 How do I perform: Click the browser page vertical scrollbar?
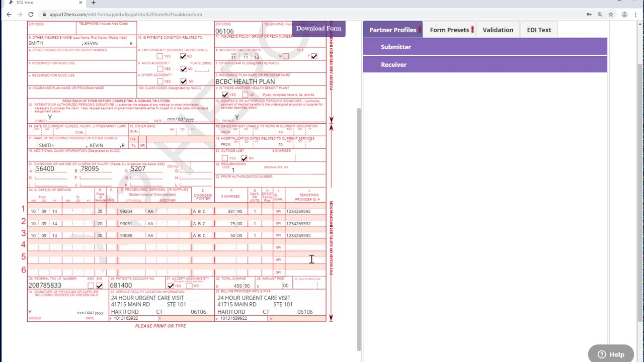click(x=640, y=194)
